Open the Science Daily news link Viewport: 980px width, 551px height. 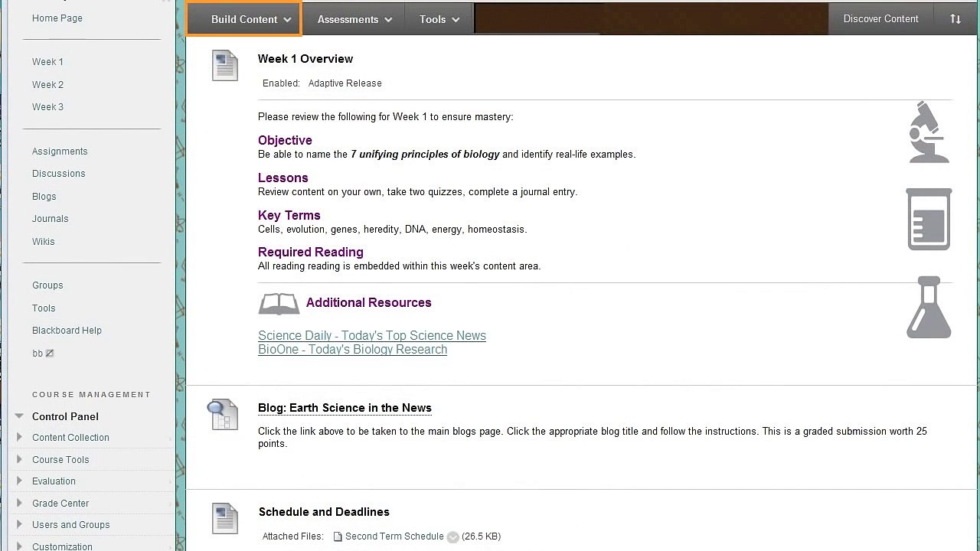(371, 336)
